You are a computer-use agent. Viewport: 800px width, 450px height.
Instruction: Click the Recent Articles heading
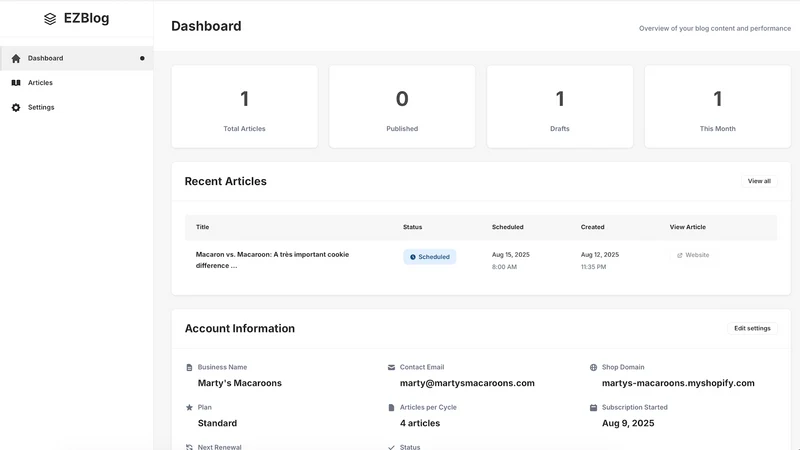(x=226, y=181)
